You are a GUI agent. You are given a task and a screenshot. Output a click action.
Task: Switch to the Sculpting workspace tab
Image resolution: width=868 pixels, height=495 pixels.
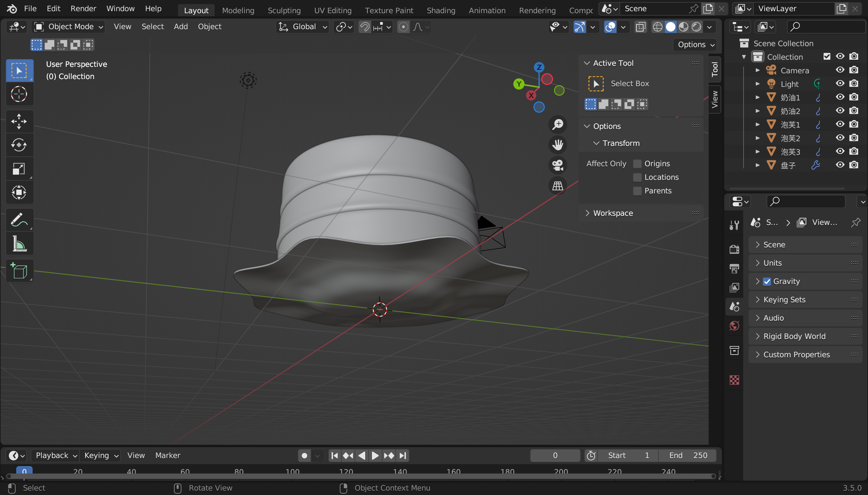coord(284,11)
